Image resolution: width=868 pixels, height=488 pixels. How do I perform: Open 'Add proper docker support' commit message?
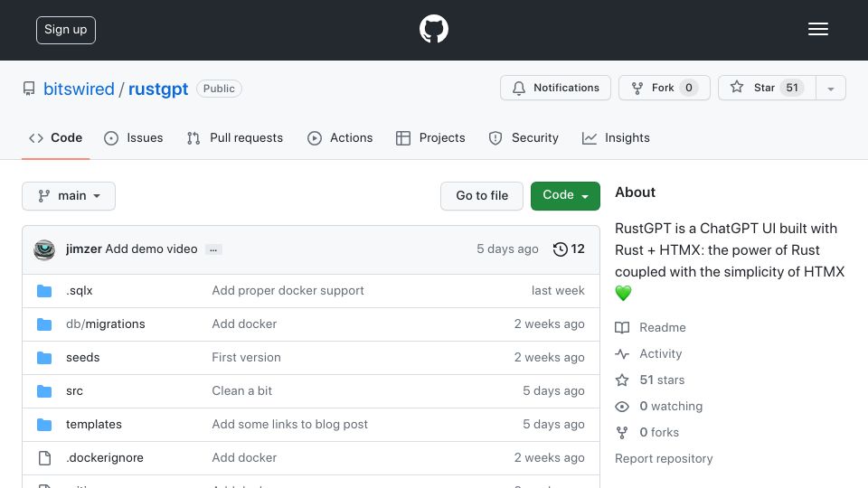[288, 290]
